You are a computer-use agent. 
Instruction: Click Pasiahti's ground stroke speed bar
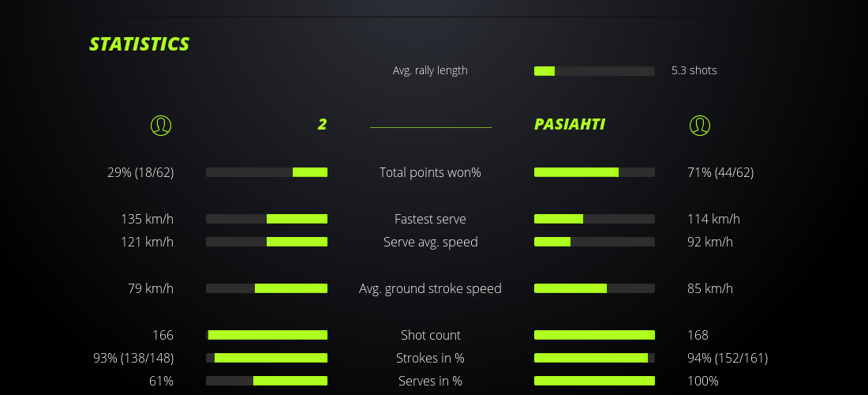(594, 288)
